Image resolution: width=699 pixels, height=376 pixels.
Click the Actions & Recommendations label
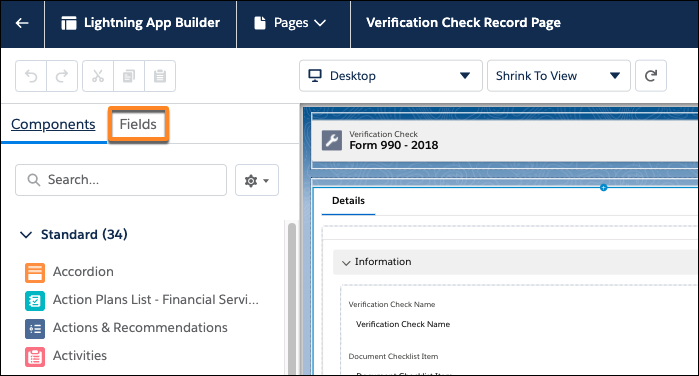click(140, 328)
